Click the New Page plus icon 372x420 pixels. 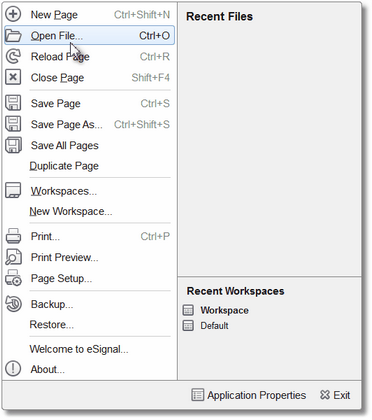click(x=13, y=14)
